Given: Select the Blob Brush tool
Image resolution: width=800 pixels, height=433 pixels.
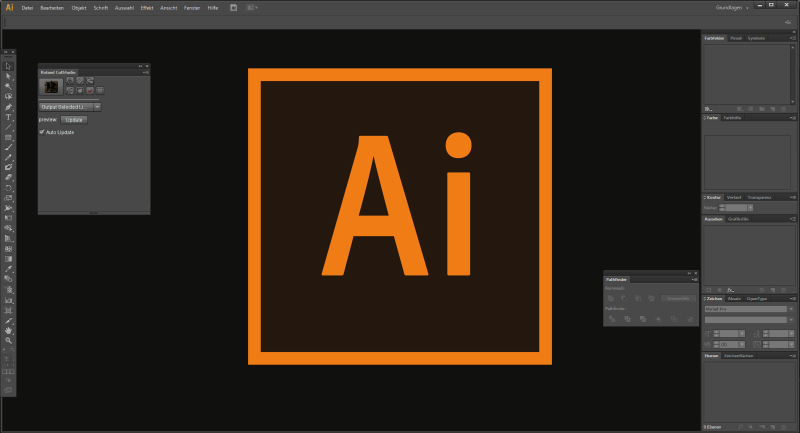Looking at the screenshot, I should point(8,167).
